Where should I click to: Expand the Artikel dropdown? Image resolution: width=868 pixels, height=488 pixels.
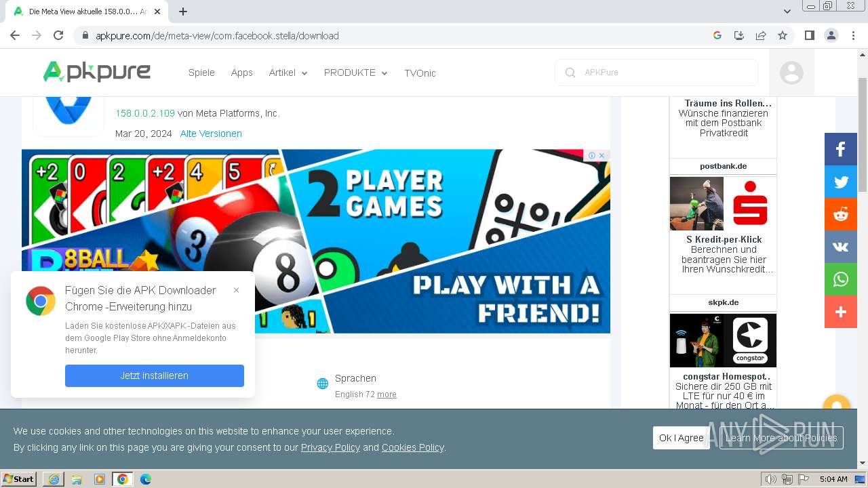pos(288,73)
